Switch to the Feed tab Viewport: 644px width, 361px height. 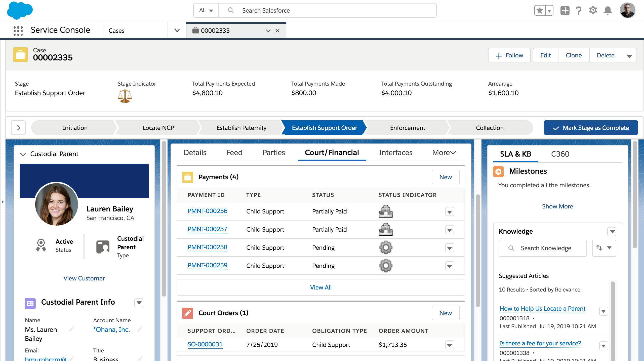234,153
